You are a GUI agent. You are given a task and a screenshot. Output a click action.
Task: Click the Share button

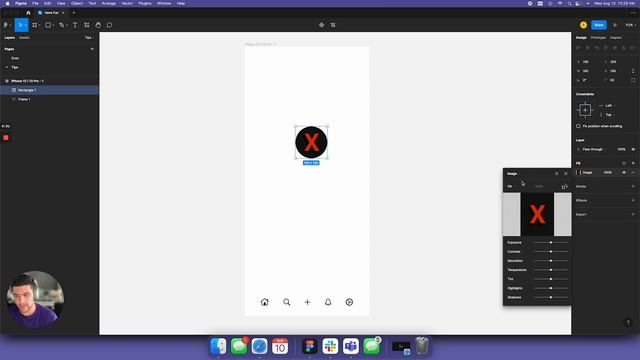[599, 25]
